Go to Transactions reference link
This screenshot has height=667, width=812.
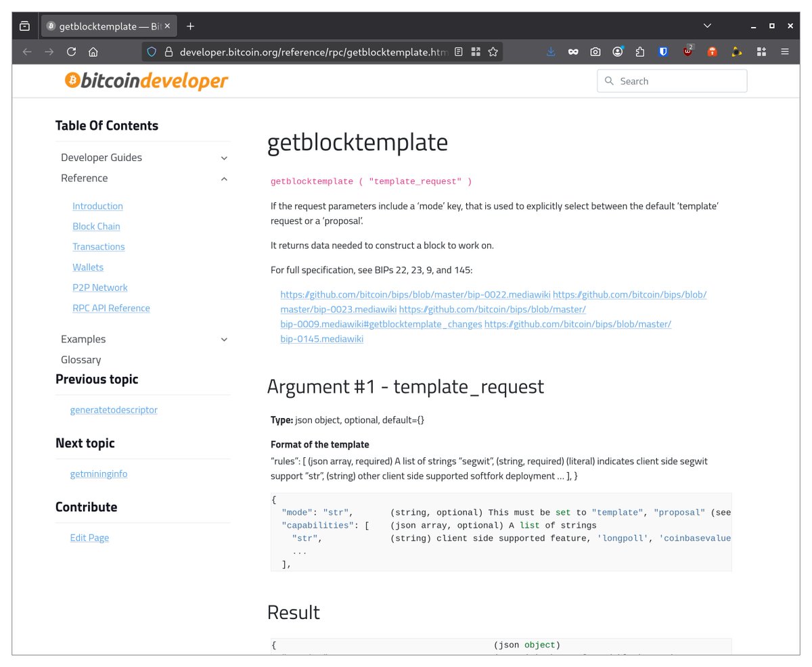click(x=99, y=246)
